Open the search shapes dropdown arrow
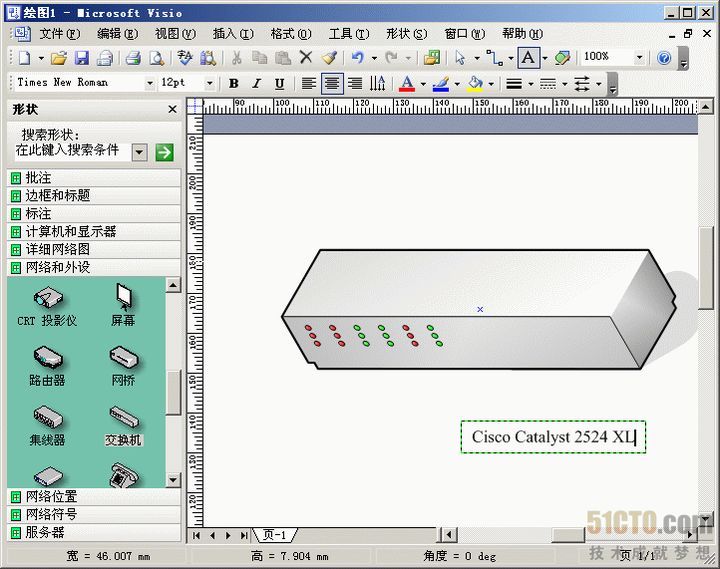Viewport: 720px width, 569px height. click(140, 152)
